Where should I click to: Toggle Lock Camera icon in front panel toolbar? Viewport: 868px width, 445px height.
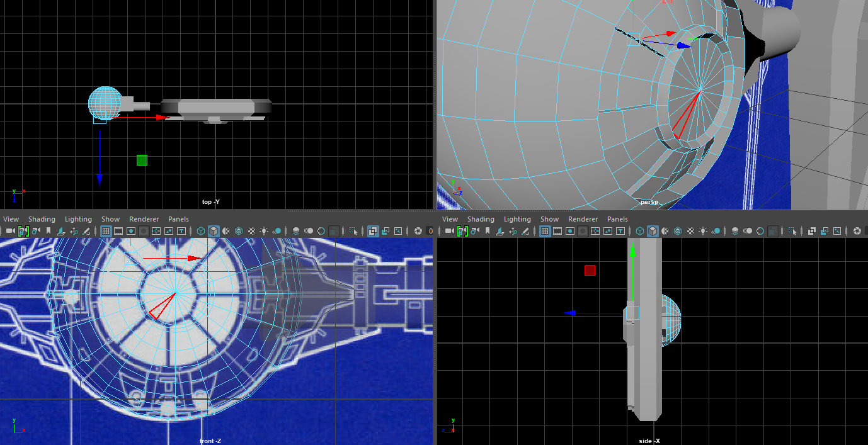23,231
